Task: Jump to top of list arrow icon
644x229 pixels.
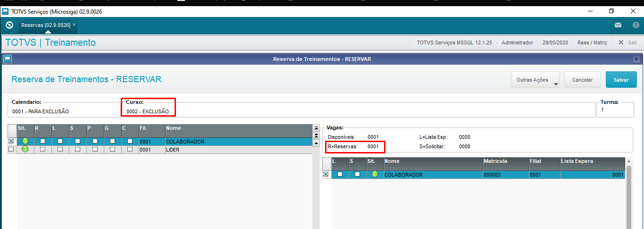Action: [316, 128]
